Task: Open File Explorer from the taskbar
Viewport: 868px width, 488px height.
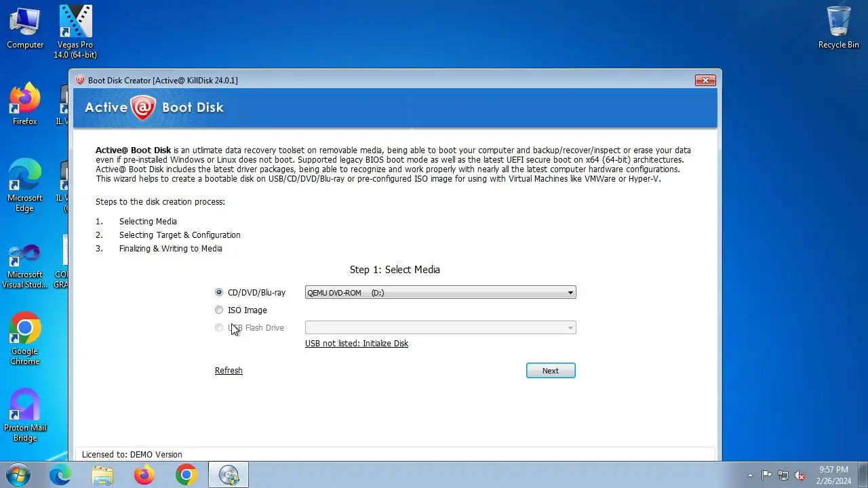Action: (102, 475)
